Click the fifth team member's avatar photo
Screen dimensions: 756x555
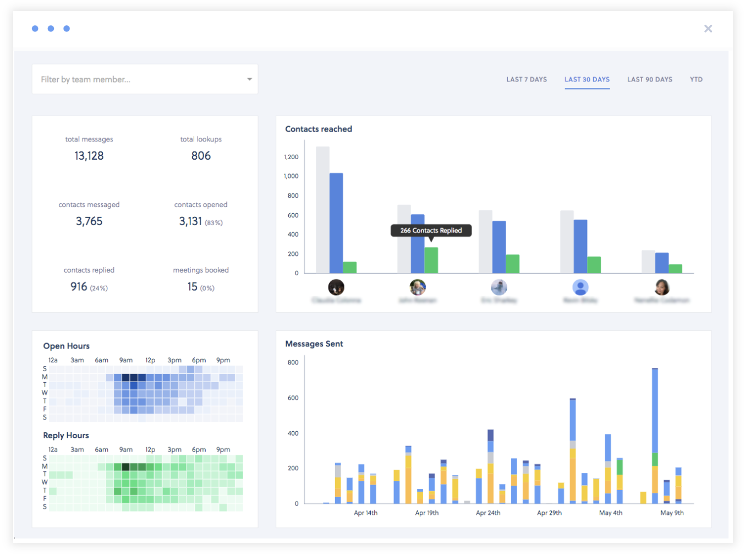[x=662, y=287]
